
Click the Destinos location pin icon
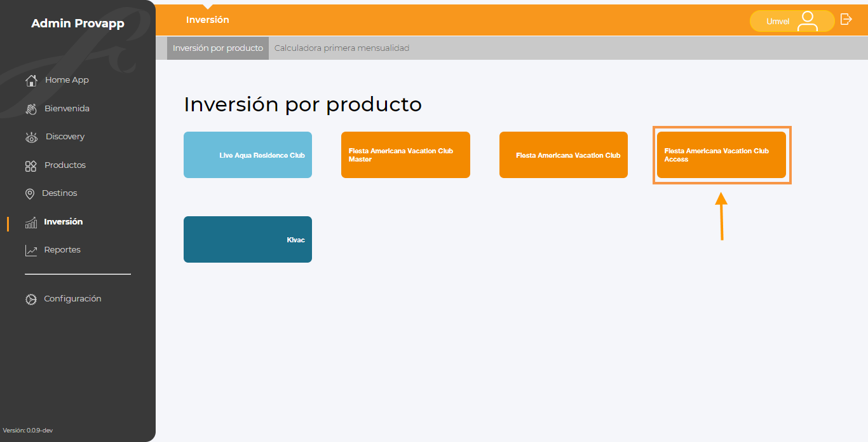pyautogui.click(x=29, y=194)
